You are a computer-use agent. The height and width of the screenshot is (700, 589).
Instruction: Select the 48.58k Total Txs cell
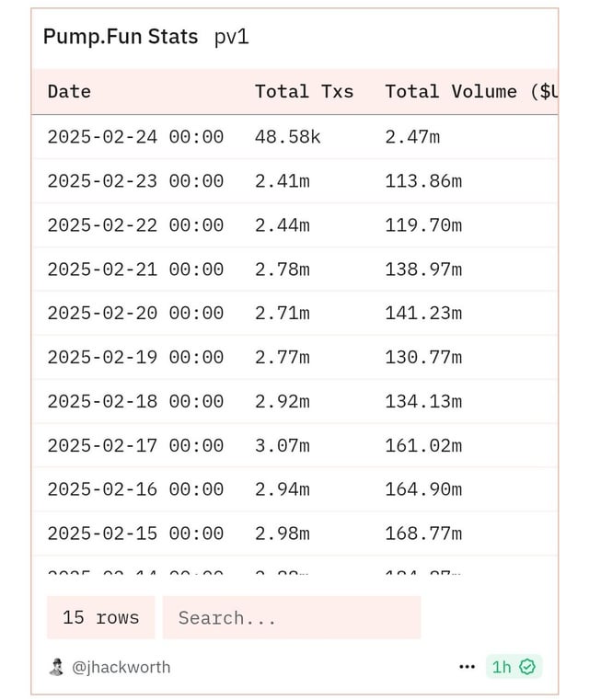click(287, 137)
